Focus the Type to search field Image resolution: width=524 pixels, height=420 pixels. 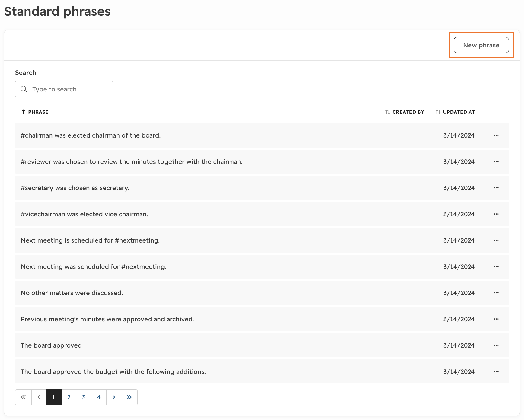(64, 89)
